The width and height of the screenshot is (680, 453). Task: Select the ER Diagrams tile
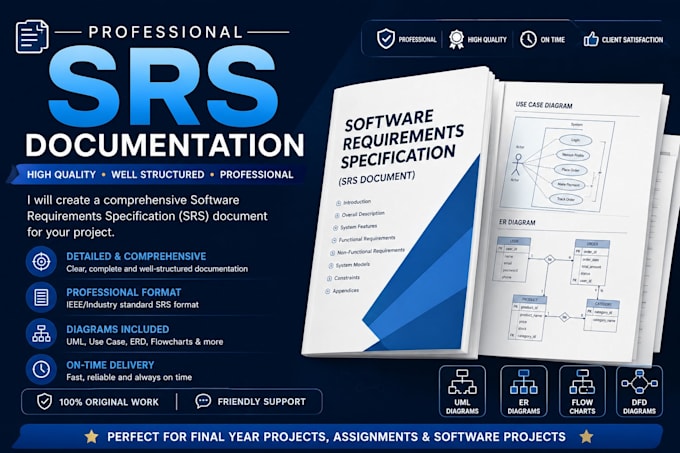[523, 391]
